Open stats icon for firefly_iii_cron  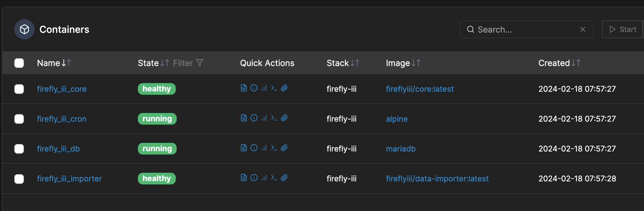tap(264, 118)
